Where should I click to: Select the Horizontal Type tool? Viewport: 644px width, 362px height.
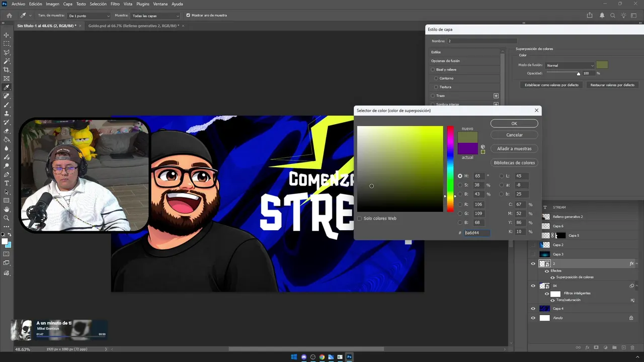(7, 183)
